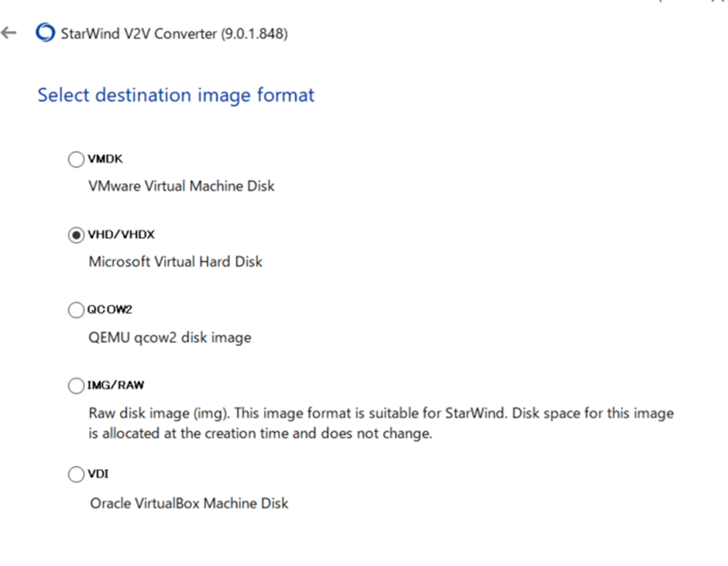Screen dimensions: 728x566
Task: Go back using the left arrow
Action: coord(9,33)
